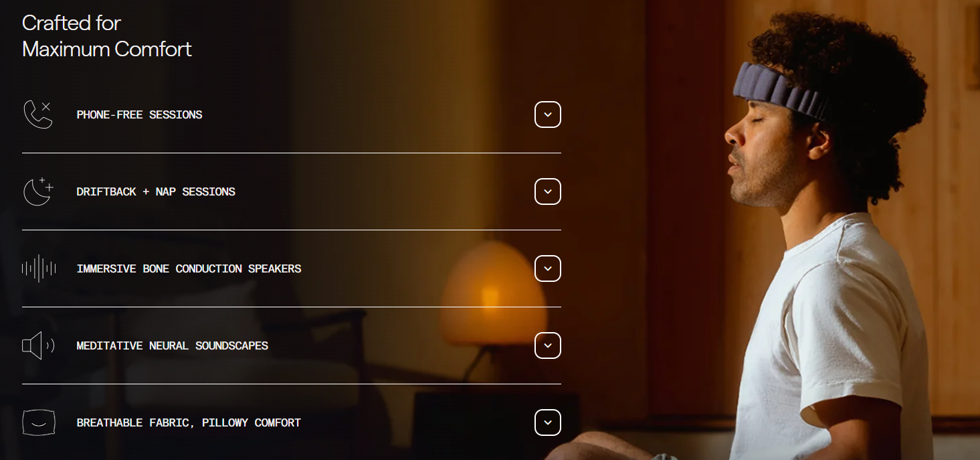Select the DRIFTBACK + NAP SESSIONS label
The image size is (980, 460).
(156, 191)
